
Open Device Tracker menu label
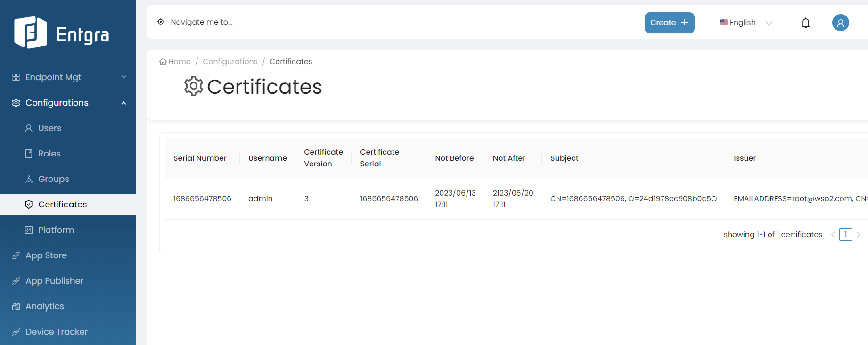click(57, 332)
